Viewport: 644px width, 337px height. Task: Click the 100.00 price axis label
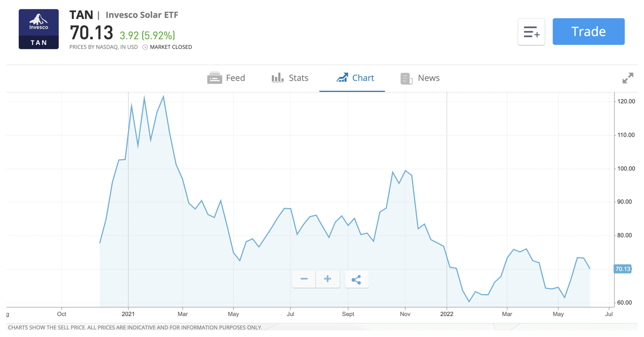[626, 168]
